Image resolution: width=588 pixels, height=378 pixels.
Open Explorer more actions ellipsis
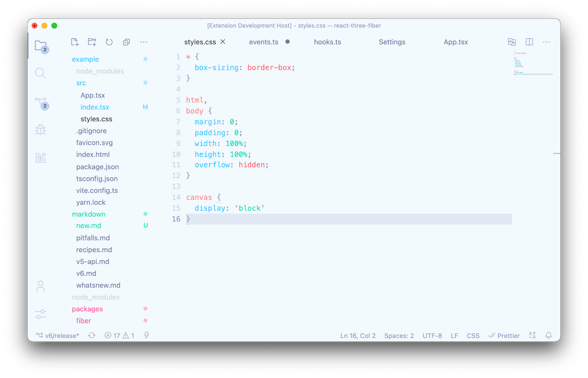point(144,42)
